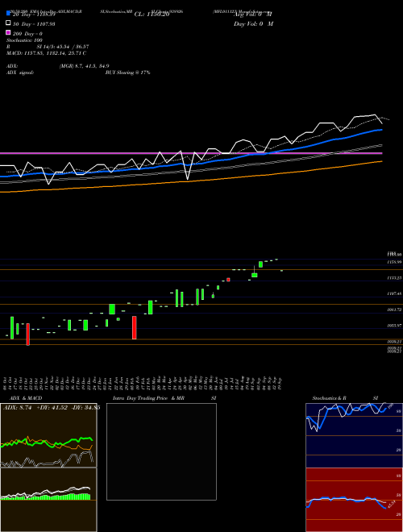Open the blue Stochastics chart panel

point(354,435)
